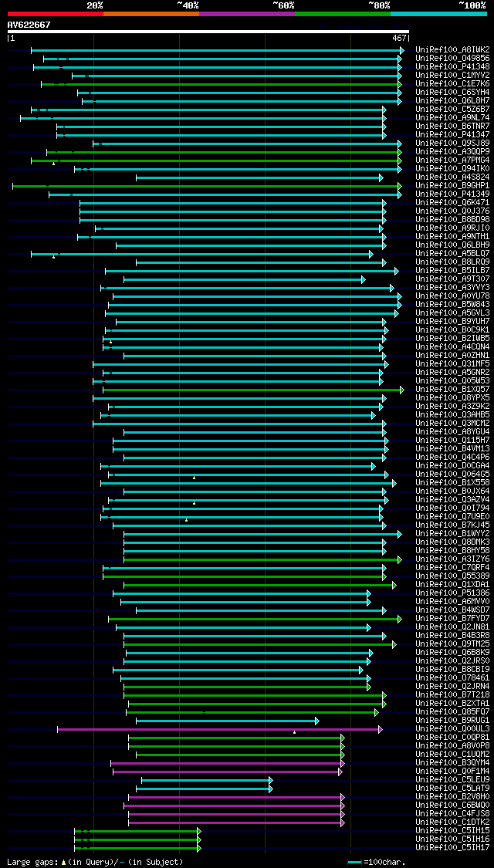Viewport: 494px width, 868px height.
Task: Click the cyan '=100char.' scale legend bar
Action: [354, 863]
